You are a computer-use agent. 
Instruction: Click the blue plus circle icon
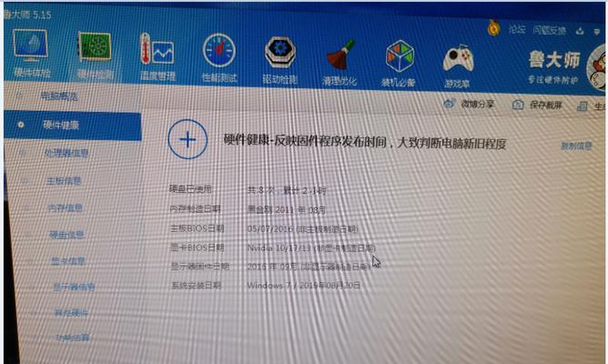tap(187, 139)
